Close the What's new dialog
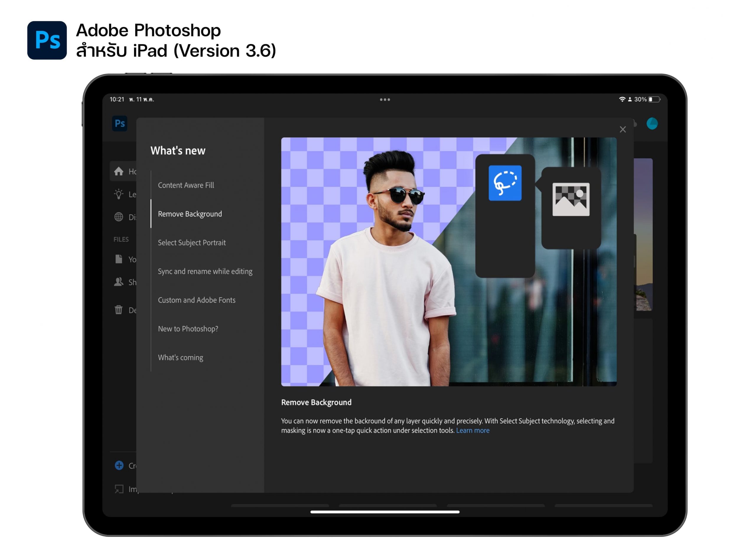The width and height of the screenshot is (756, 552). click(623, 129)
